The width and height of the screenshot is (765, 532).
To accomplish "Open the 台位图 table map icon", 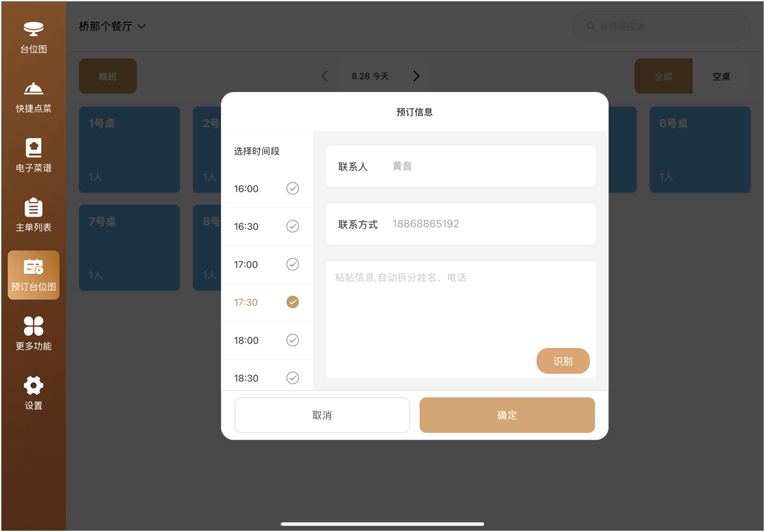I will 33,29.
